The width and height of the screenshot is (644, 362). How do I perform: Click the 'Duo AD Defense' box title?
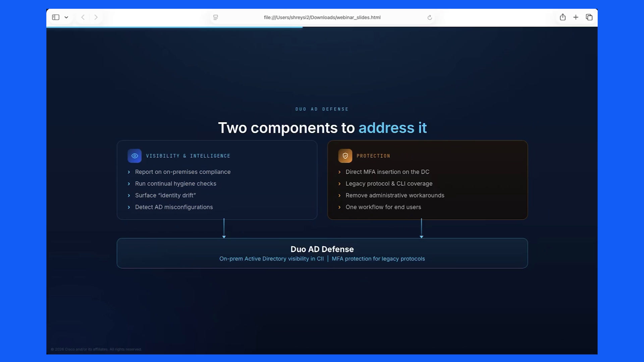[x=322, y=249]
